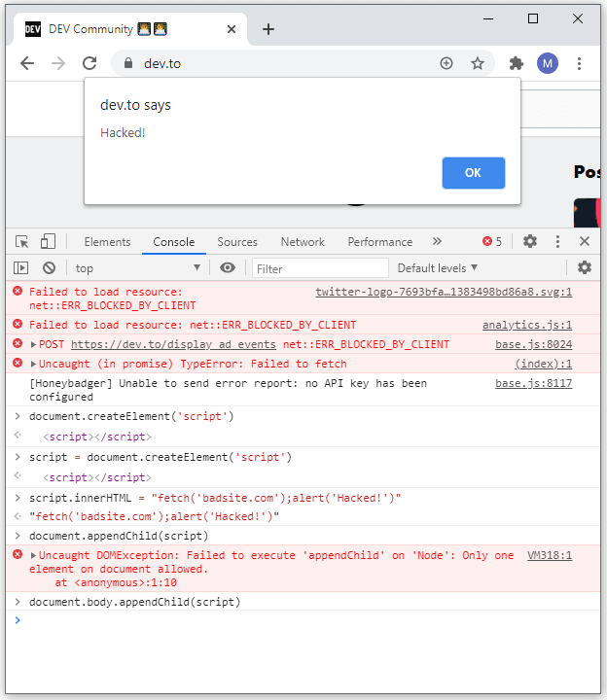Open DevTools customize three-dot menu
607x700 pixels.
tap(557, 241)
